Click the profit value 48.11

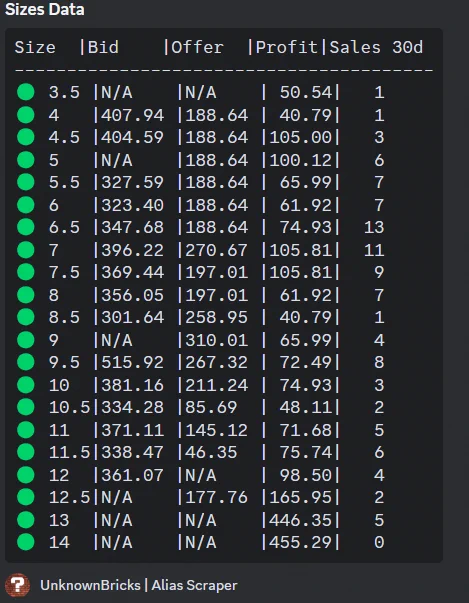[306, 408]
